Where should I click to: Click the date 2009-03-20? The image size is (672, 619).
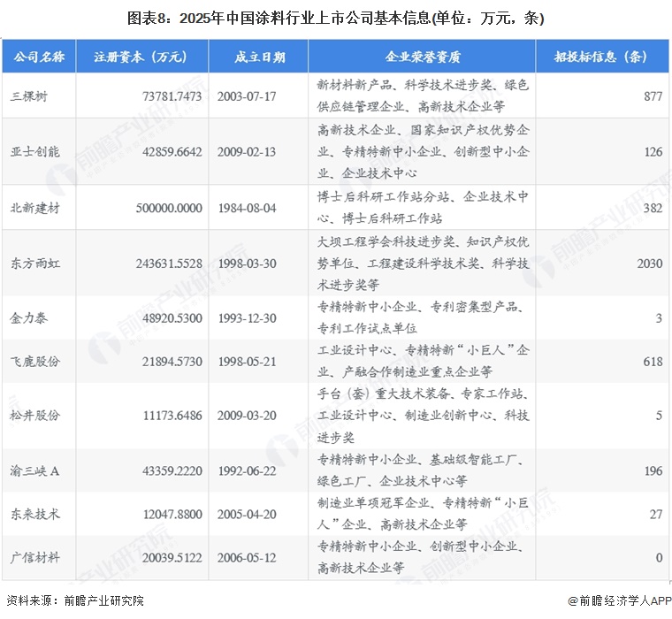(247, 416)
